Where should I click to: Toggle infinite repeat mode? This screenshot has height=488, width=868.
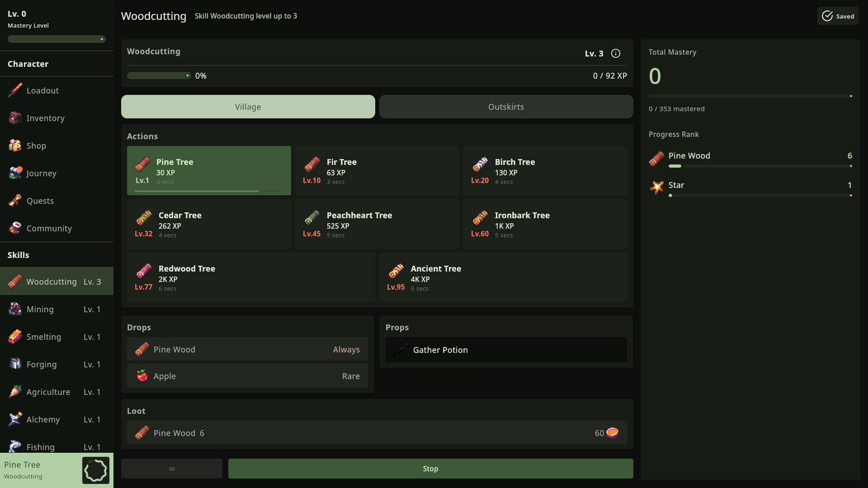[x=171, y=469]
